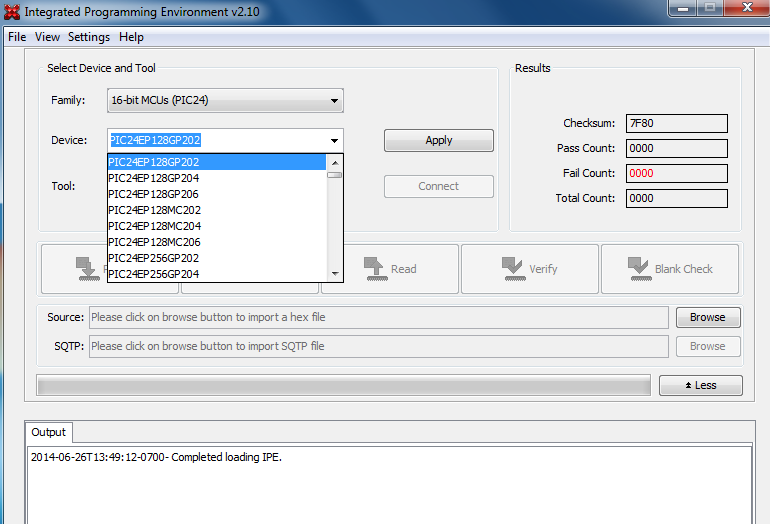Select PIC24EP128GP204 in the device list
This screenshot has width=770, height=524.
pos(217,178)
